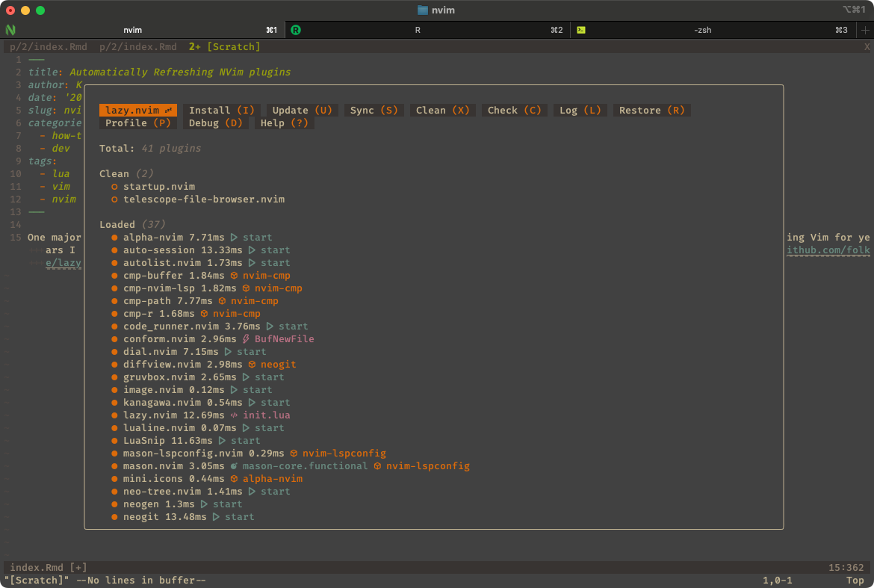Image resolution: width=874 pixels, height=588 pixels.
Task: Add a new terminal tab with the plus icon
Action: (x=865, y=30)
